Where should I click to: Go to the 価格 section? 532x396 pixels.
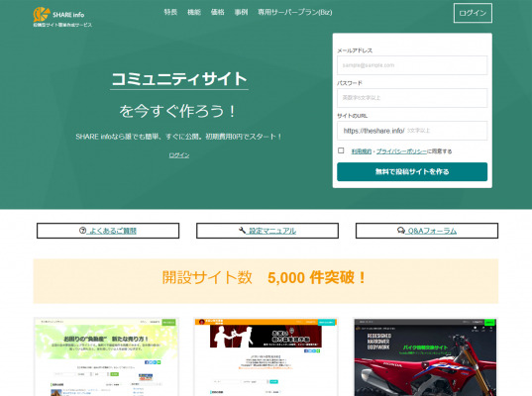point(218,12)
